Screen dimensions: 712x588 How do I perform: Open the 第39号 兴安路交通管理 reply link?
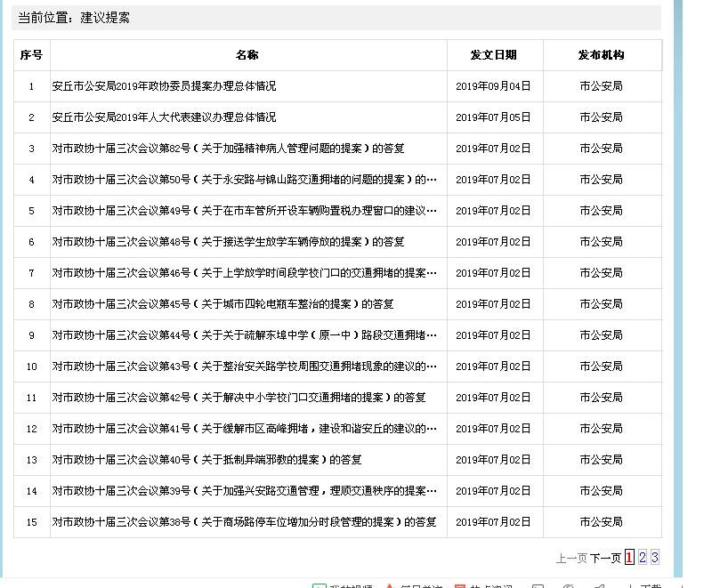244,491
